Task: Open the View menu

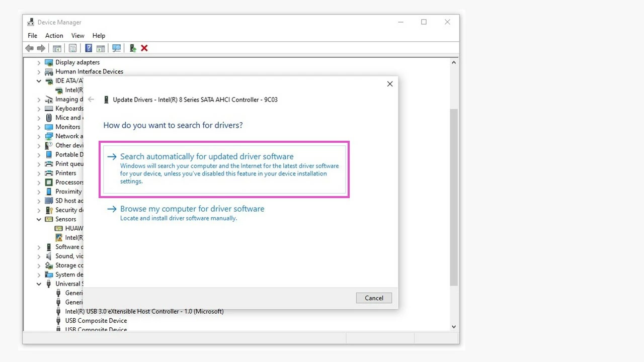Action: tap(77, 36)
